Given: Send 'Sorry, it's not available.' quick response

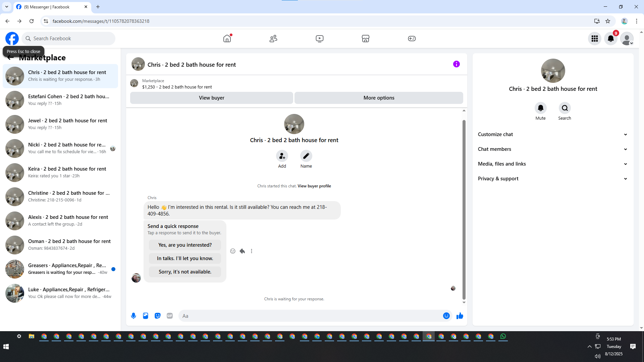Looking at the screenshot, I should [185, 272].
